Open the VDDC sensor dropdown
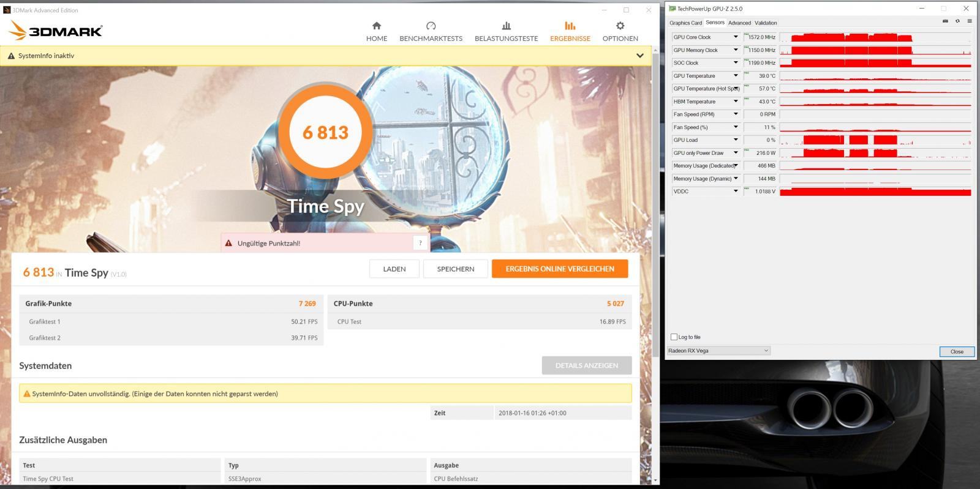Viewport: 980px width, 489px height. [x=736, y=192]
